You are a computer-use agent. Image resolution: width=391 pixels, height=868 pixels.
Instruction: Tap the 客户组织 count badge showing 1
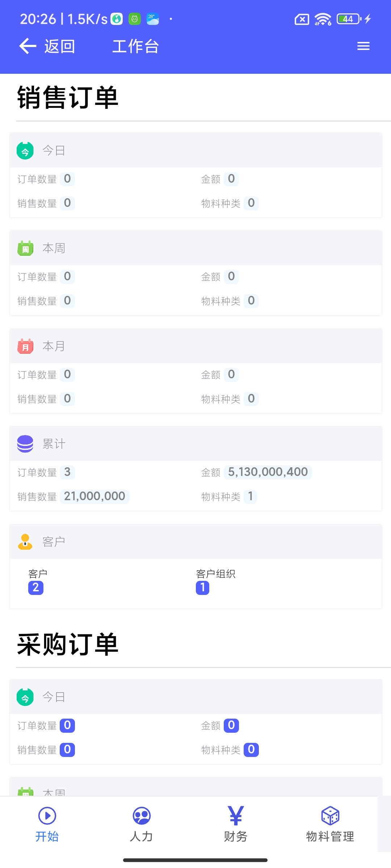202,588
